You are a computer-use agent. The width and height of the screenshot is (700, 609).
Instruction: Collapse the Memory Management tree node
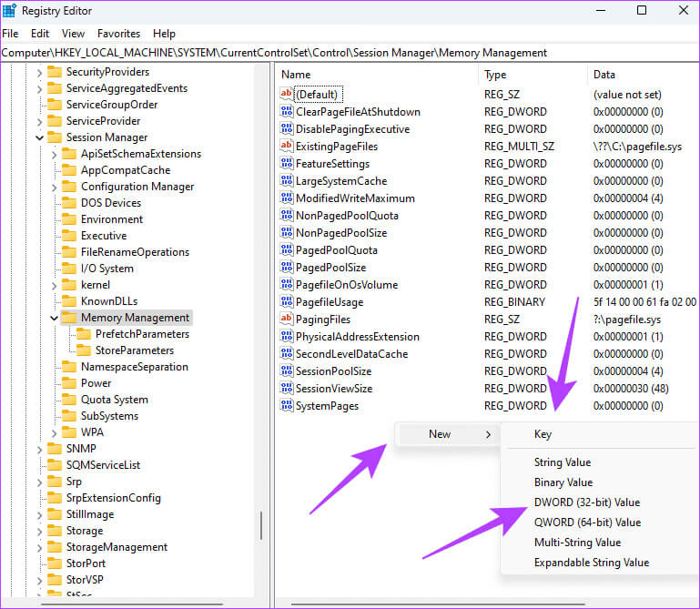pyautogui.click(x=54, y=318)
